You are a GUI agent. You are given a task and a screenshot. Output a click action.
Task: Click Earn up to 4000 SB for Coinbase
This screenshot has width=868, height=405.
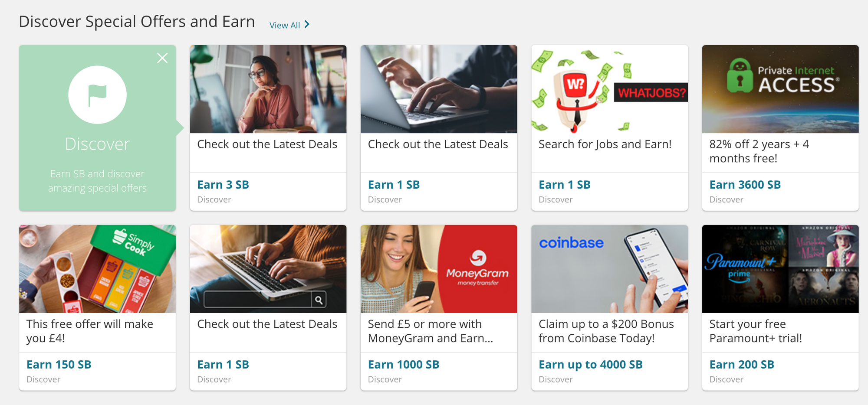click(x=590, y=364)
